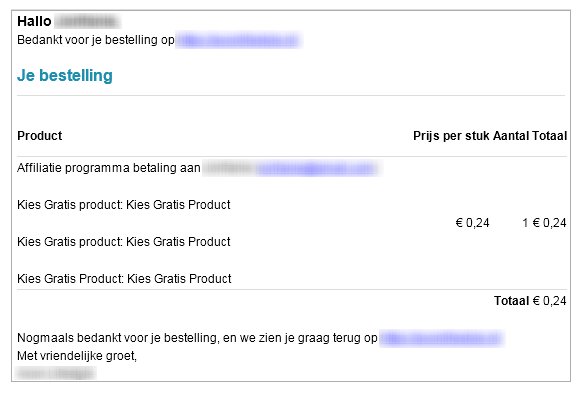Click the 'Totaal' column header

(549, 136)
